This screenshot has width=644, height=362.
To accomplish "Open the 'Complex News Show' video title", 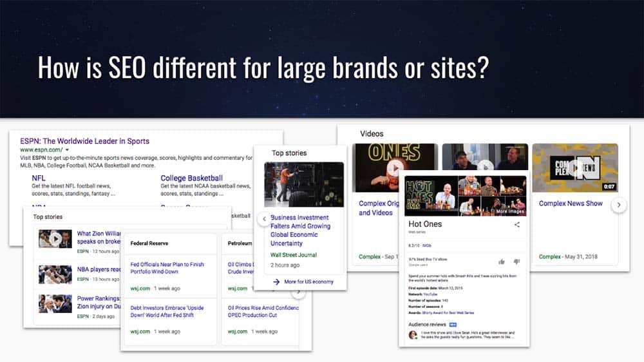I will [x=571, y=204].
